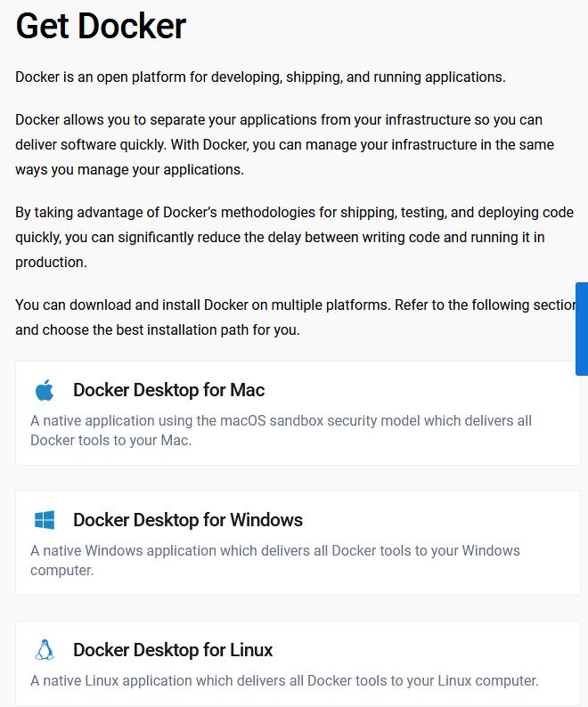Click the text "Docker allows you to separate your applications"
This screenshot has width=588, height=707.
click(x=166, y=120)
